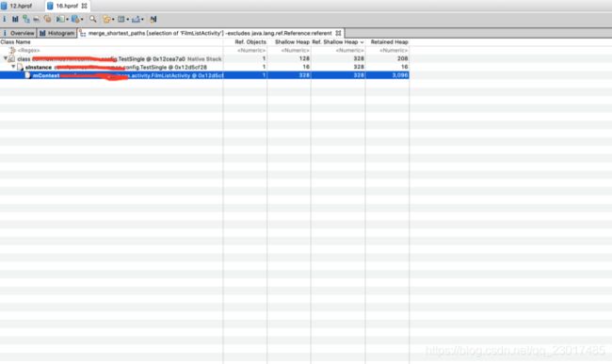Screen dimensions: 612x364
Task: Click class icon beside TestSingle class row
Action: click(11, 59)
